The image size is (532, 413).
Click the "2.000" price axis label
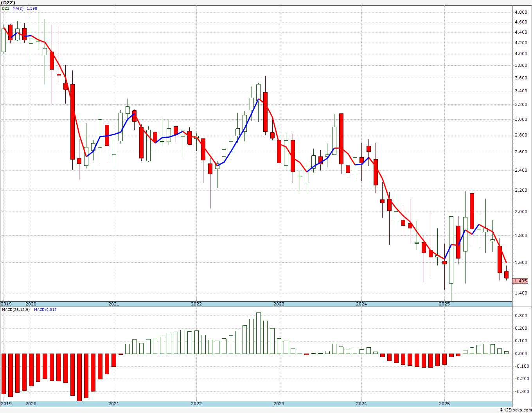click(521, 212)
